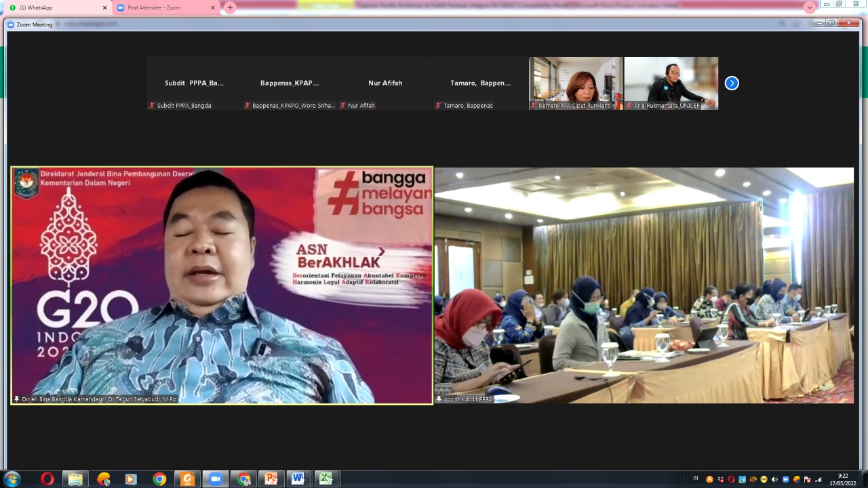The width and height of the screenshot is (868, 488).
Task: Open Microsoft Word from taskbar
Action: [x=298, y=479]
